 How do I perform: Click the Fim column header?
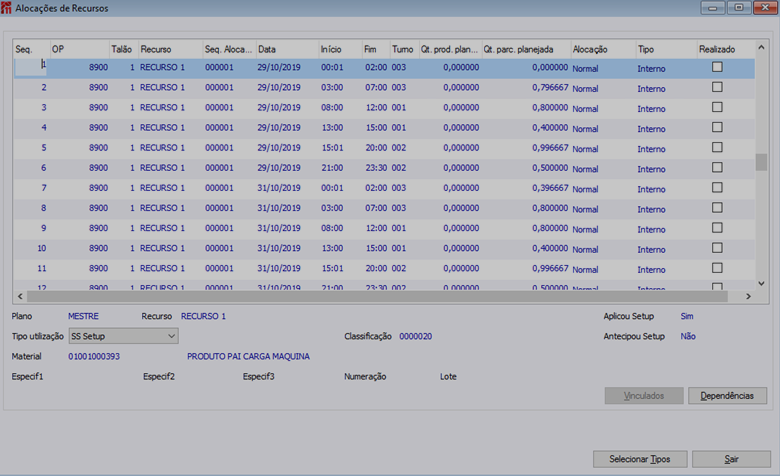coord(376,49)
